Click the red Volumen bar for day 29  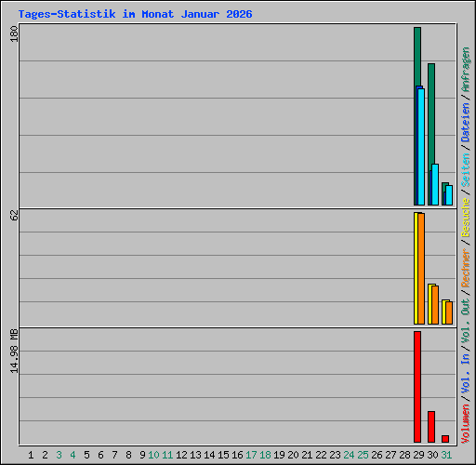pyautogui.click(x=417, y=387)
